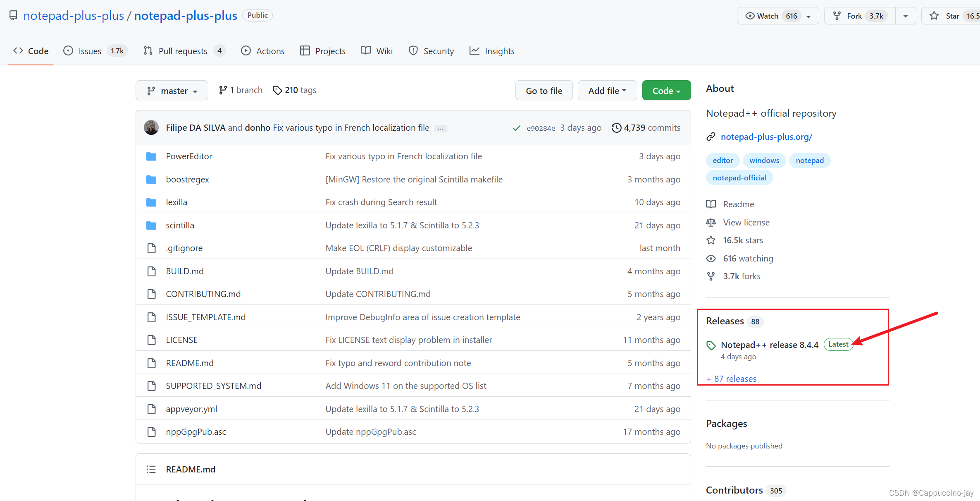Screen dimensions: 980x501
Task: Expand the green Code dropdown
Action: click(x=666, y=91)
